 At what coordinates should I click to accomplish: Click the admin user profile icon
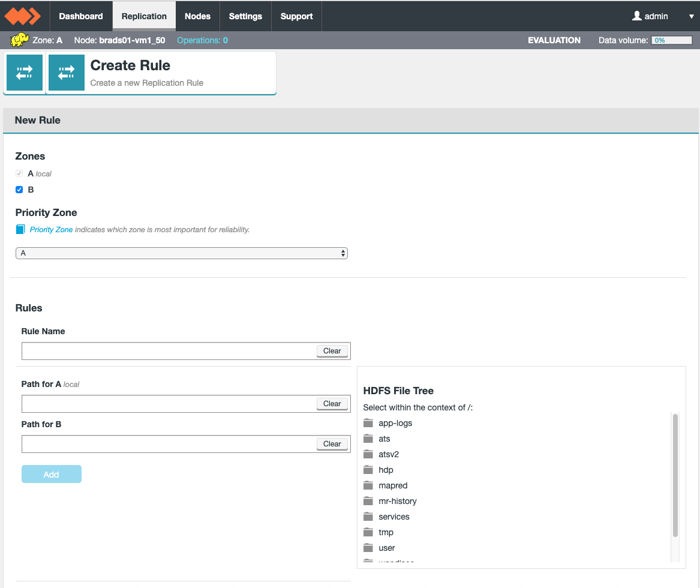[636, 16]
